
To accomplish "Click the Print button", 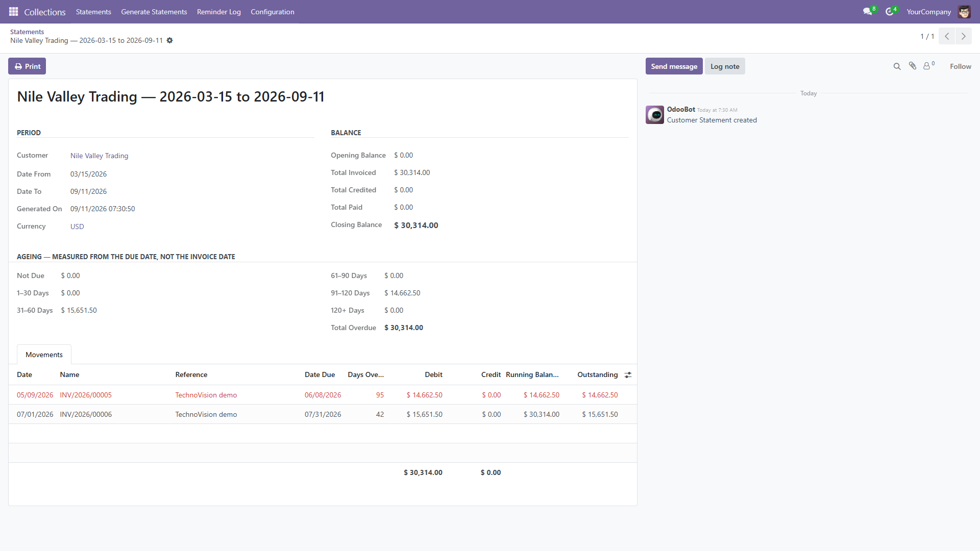I will [x=27, y=66].
